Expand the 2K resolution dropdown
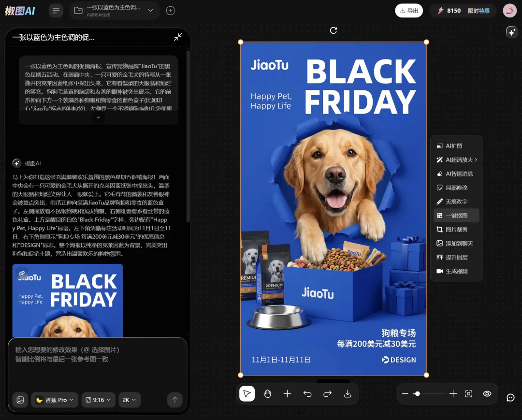The height and width of the screenshot is (420, 522). tap(129, 400)
